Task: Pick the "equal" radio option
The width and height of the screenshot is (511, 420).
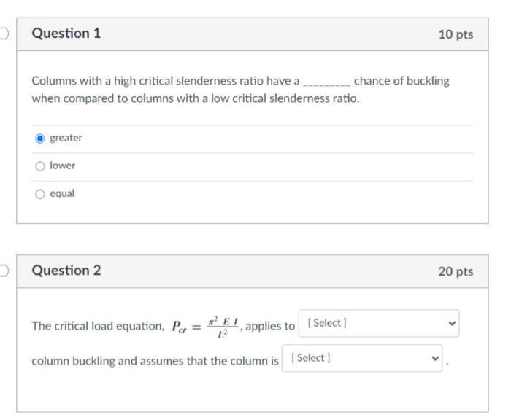Action: (39, 194)
